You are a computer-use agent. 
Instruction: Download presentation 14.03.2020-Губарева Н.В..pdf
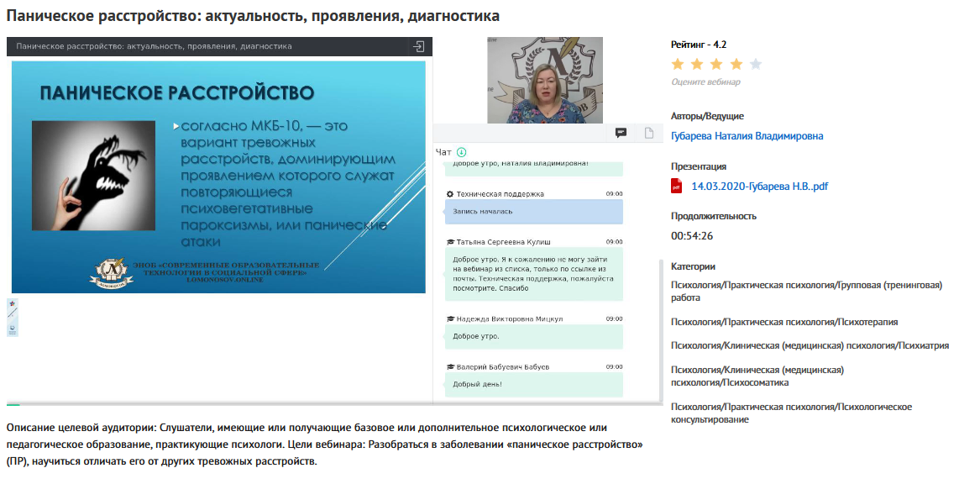click(x=759, y=187)
